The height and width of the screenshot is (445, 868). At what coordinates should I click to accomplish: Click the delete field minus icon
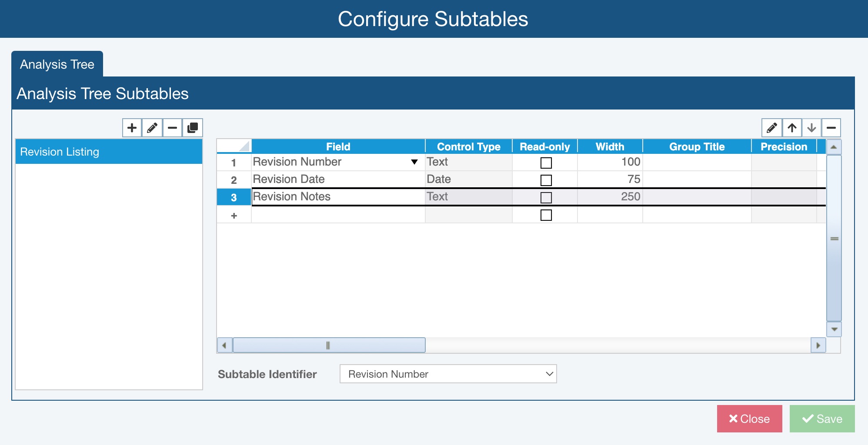point(831,128)
